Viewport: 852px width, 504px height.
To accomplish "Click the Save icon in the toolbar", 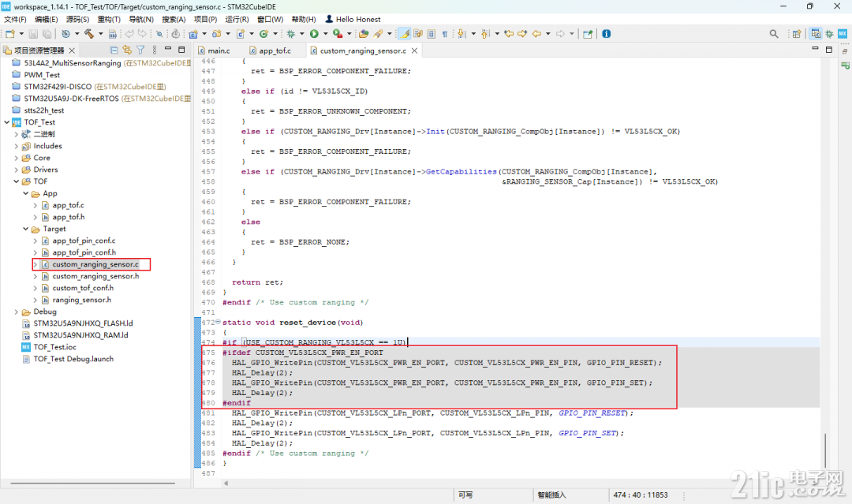I will tap(33, 34).
